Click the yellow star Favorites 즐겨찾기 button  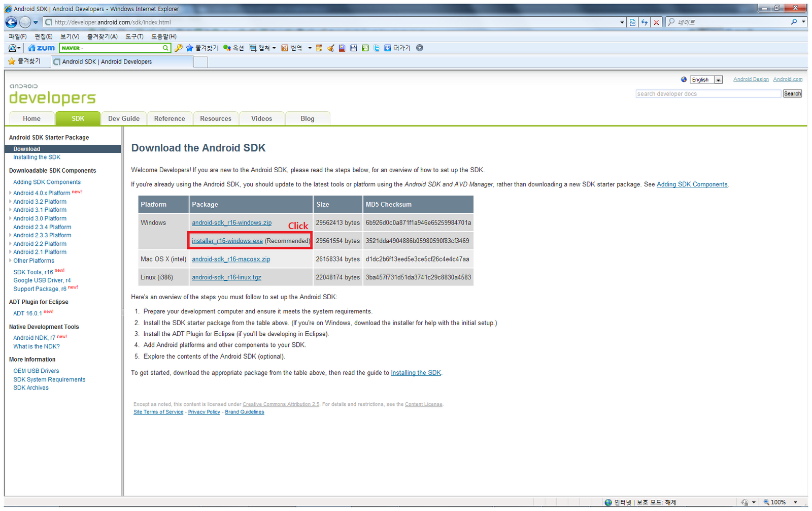coord(24,61)
